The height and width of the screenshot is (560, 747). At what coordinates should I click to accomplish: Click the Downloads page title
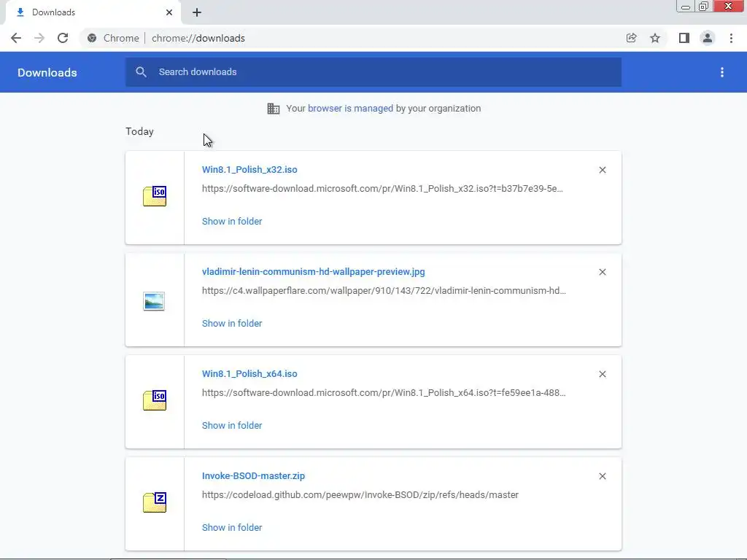tap(47, 72)
